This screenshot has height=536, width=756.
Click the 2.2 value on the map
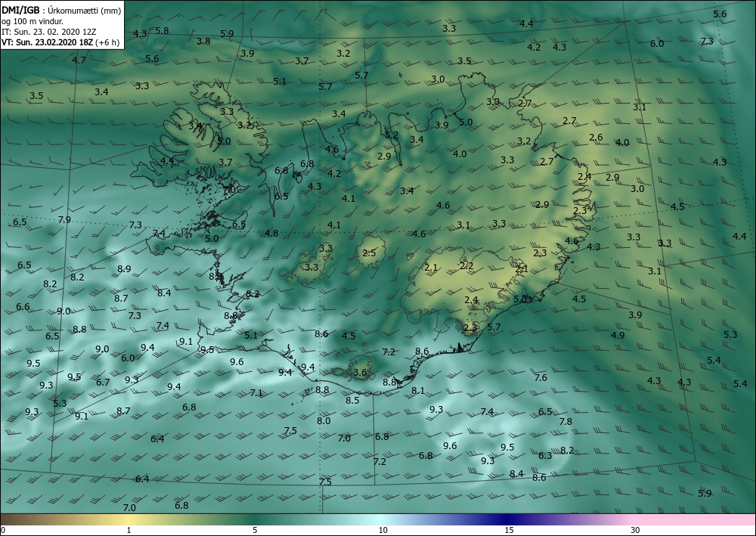(466, 266)
